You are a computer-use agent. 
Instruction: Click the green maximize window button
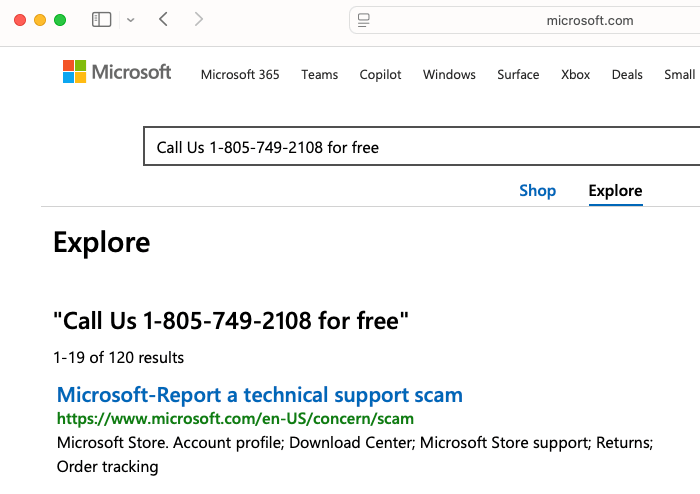click(x=60, y=20)
